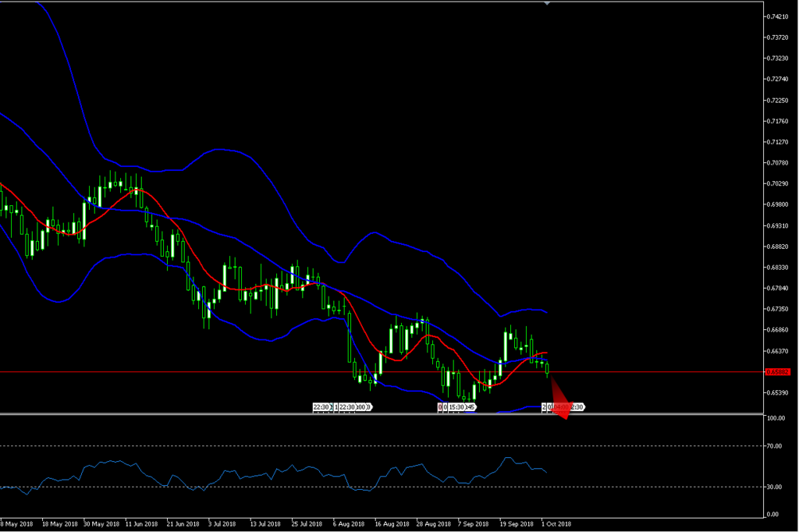Click the 19 Sep 2018 date label
Image resolution: width=799 pixels, height=532 pixels.
[x=517, y=524]
